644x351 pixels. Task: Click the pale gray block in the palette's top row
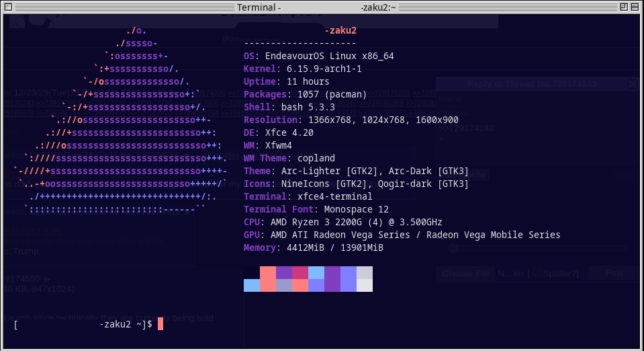365,272
